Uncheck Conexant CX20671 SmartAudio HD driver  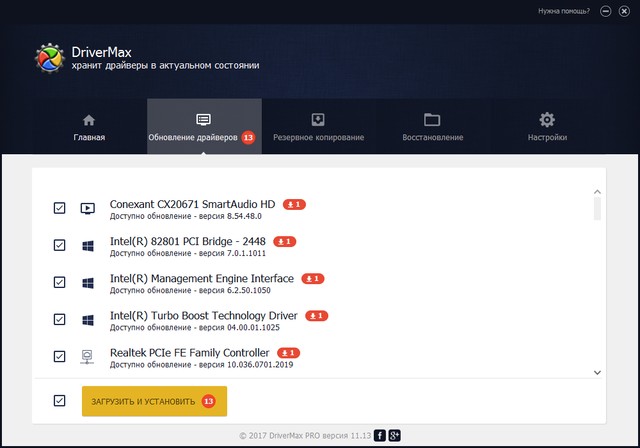[x=60, y=208]
